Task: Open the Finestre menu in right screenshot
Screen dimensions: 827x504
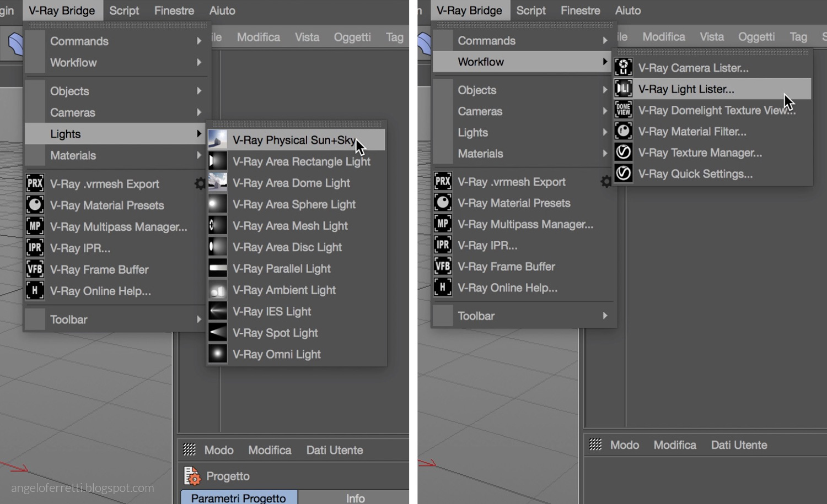Action: tap(581, 10)
